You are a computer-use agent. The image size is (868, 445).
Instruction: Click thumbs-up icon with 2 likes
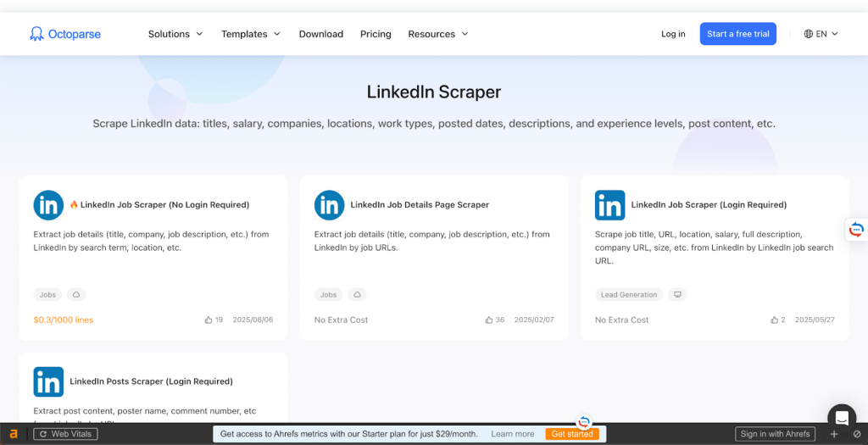tap(775, 320)
